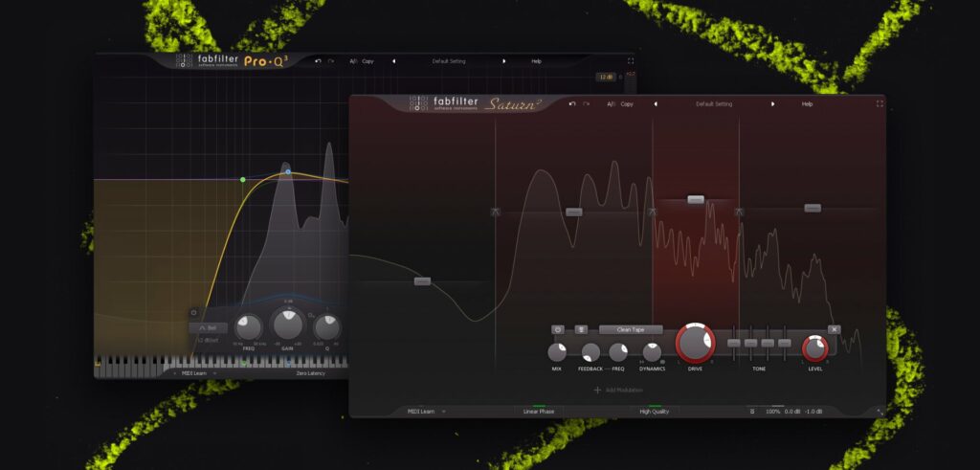The width and height of the screenshot is (980, 470).
Task: Click the FEEDBACK knob
Action: click(590, 352)
